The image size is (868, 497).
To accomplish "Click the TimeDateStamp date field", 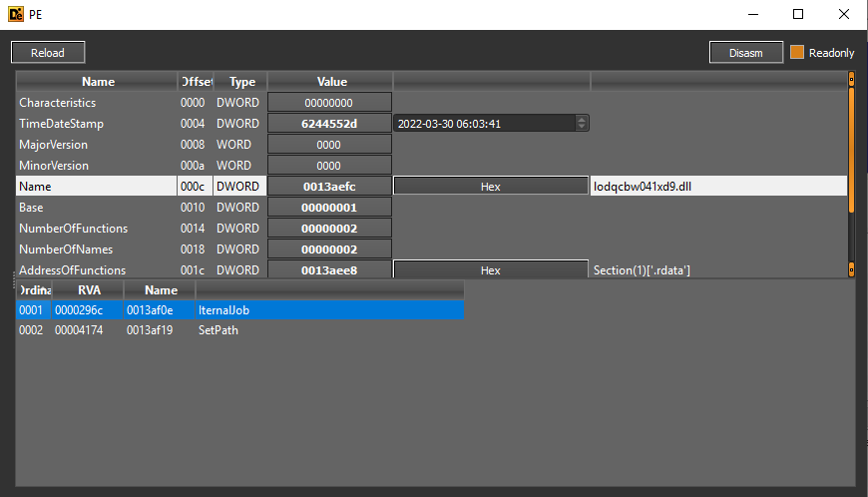I will [484, 124].
